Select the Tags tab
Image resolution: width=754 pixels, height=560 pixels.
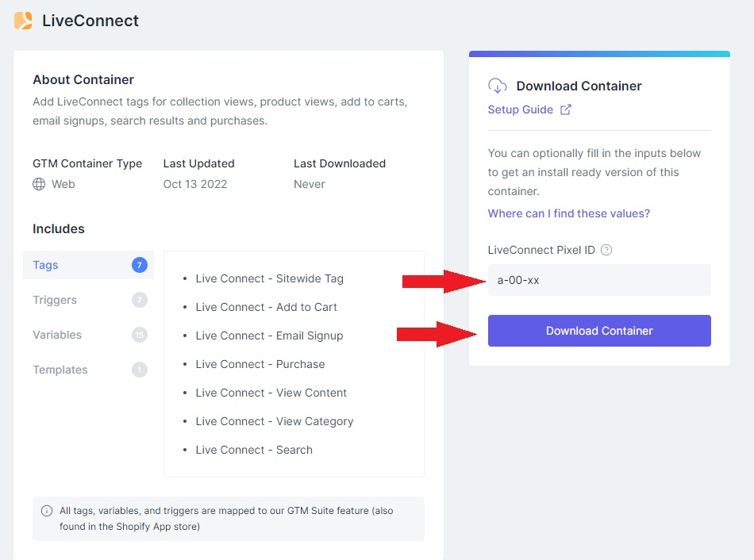[45, 265]
